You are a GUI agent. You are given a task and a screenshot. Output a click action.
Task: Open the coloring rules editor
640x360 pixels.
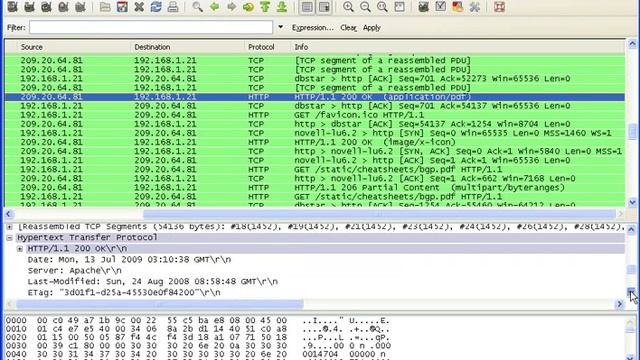[458, 7]
